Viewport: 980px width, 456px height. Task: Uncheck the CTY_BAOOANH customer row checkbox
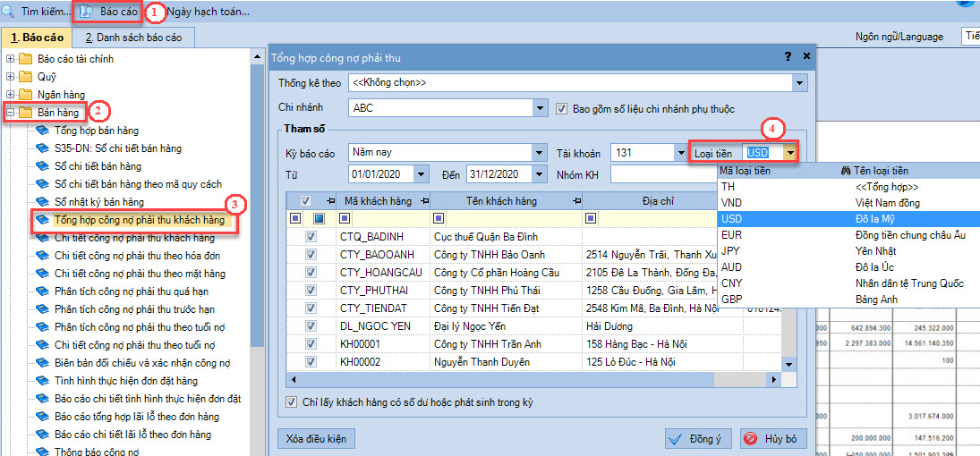click(x=311, y=255)
